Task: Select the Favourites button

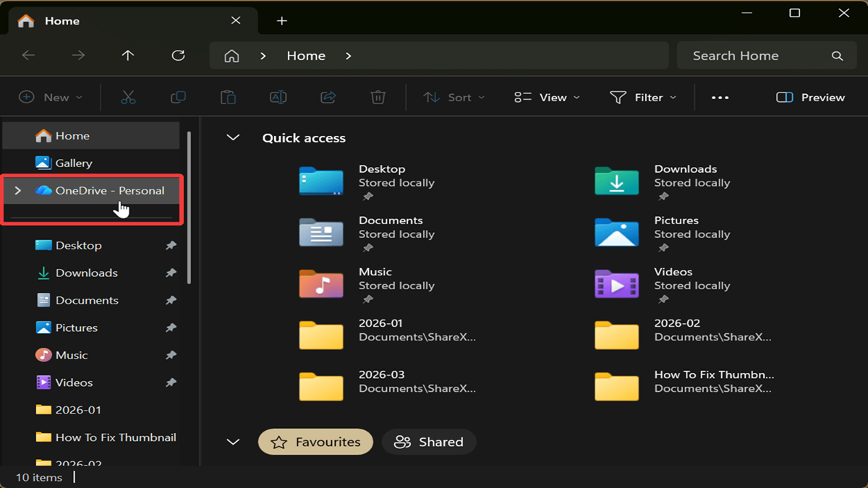Action: (315, 442)
